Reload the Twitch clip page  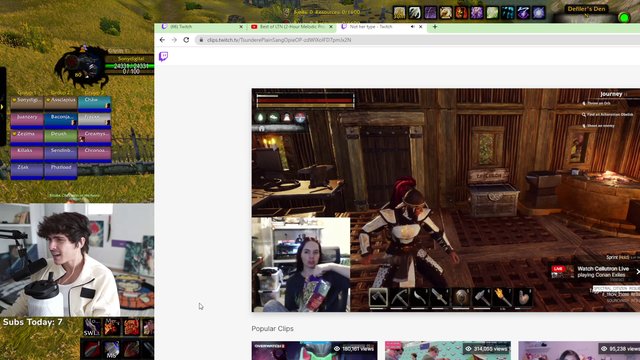click(x=186, y=40)
